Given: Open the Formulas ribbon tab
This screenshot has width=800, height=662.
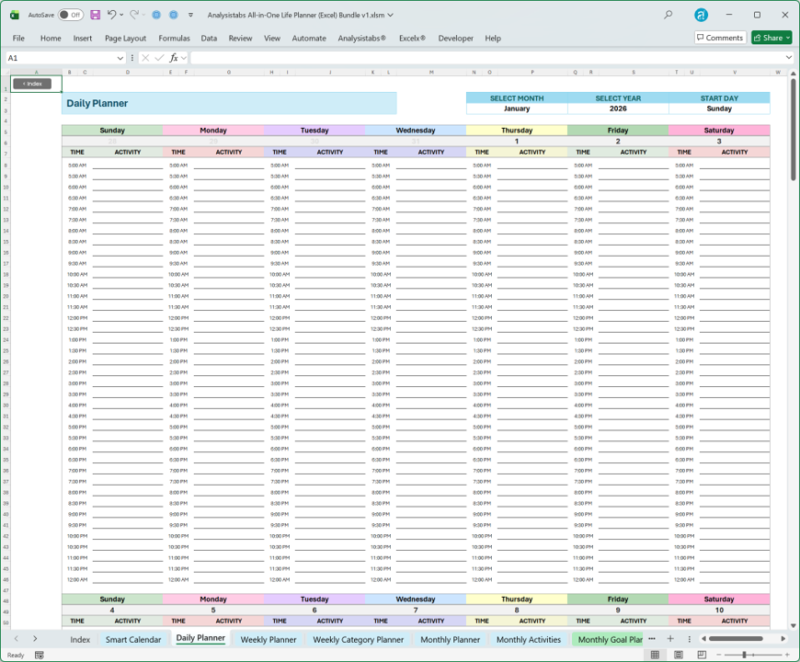Looking at the screenshot, I should point(174,38).
